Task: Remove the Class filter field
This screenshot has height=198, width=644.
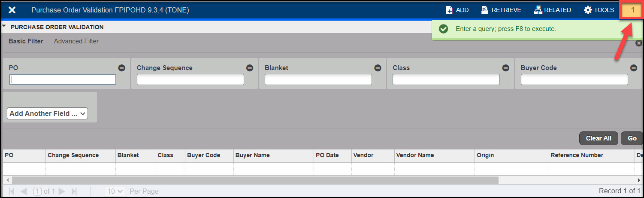Action: coord(505,68)
